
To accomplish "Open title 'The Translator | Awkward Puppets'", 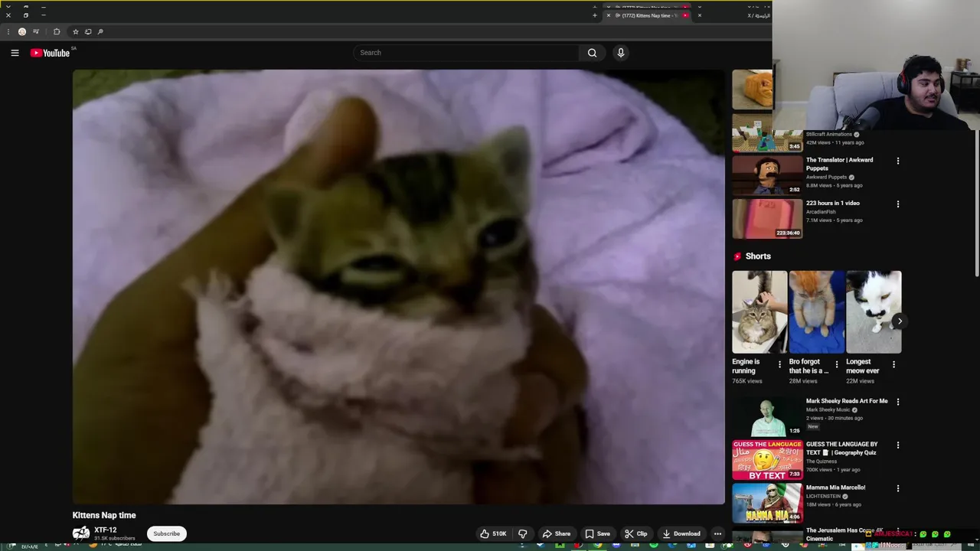I will pyautogui.click(x=839, y=164).
